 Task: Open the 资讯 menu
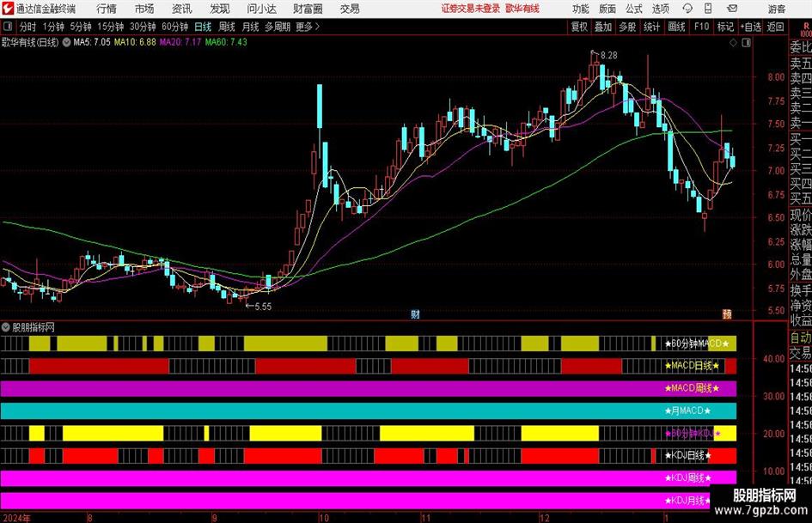tap(182, 9)
